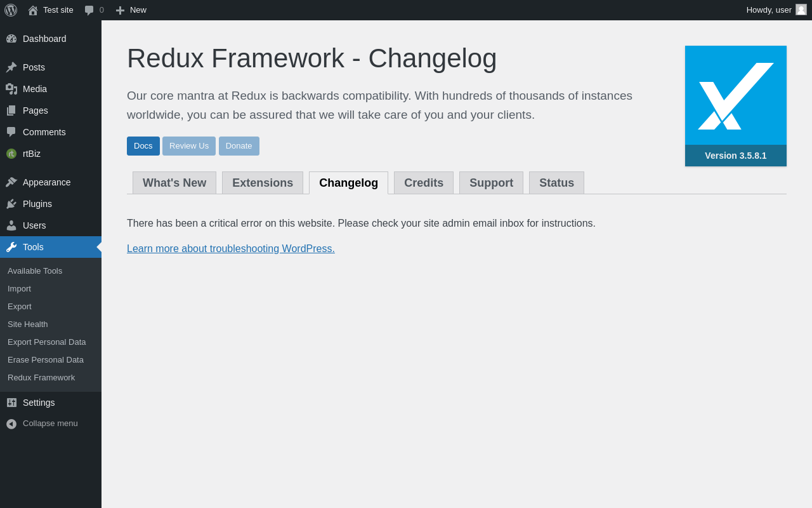Click the New plus icon
Screen dimensions: 812x508
click(x=120, y=10)
